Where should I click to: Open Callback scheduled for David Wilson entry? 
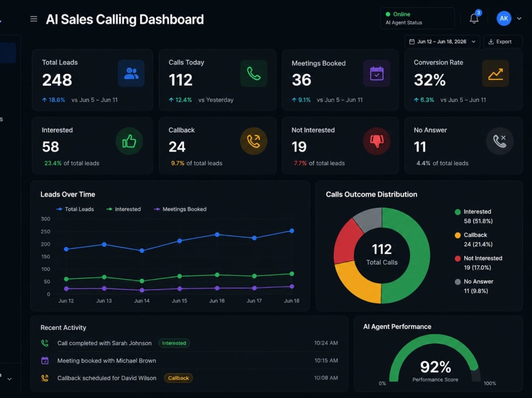tap(189, 378)
